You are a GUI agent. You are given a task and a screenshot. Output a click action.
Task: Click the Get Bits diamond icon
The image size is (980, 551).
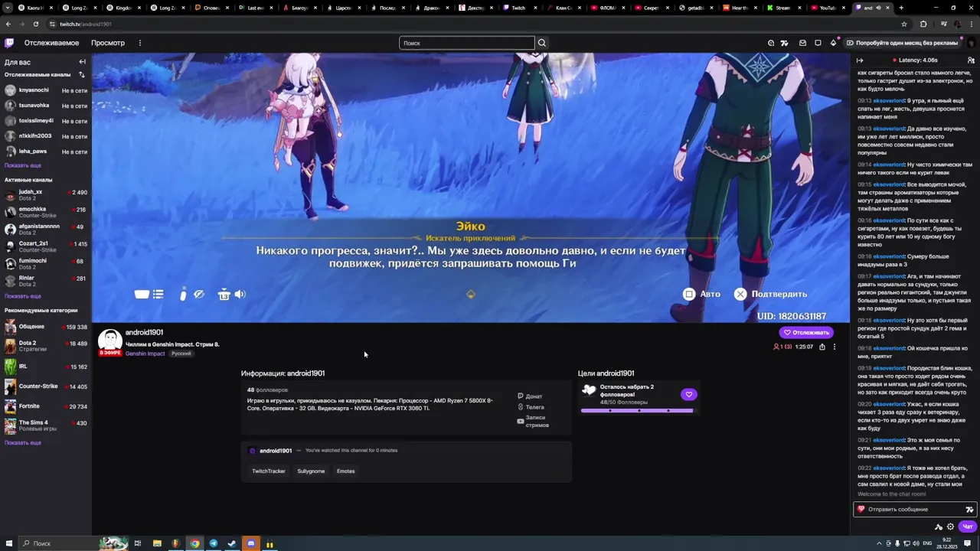click(x=833, y=43)
